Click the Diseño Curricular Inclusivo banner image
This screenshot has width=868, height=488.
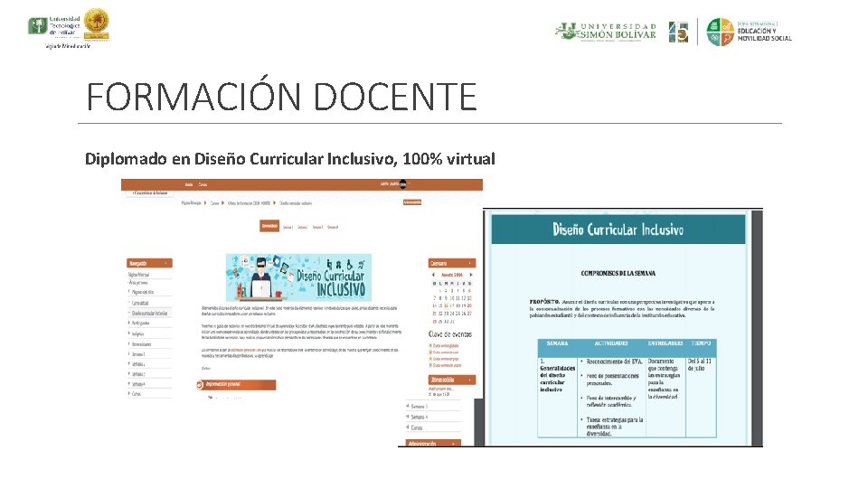coord(298,277)
